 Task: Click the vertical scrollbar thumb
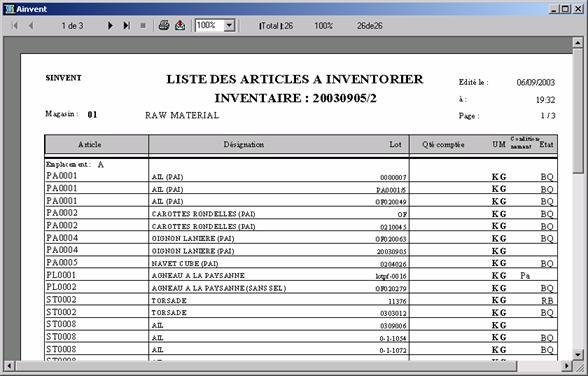[578, 111]
